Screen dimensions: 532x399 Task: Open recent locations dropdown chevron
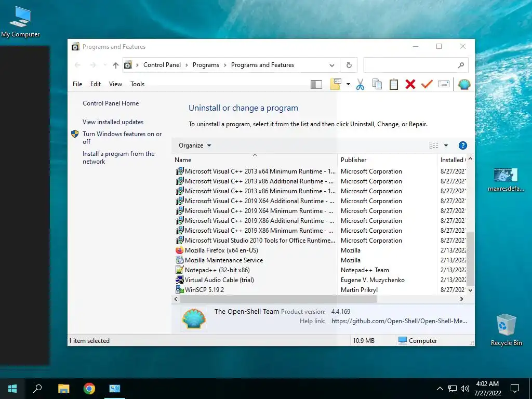tap(105, 65)
